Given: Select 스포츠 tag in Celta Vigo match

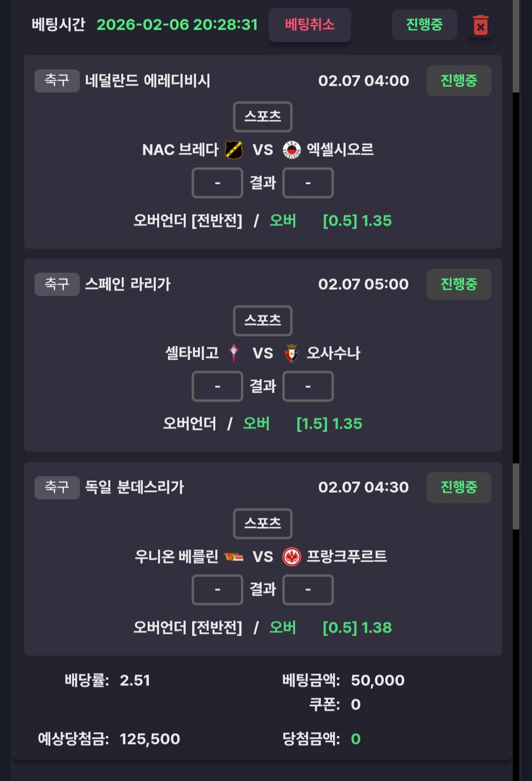Looking at the screenshot, I should [x=263, y=320].
